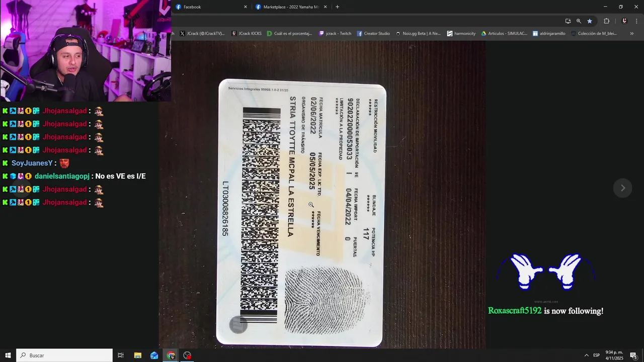Open the jcrack - Twitch bookmark
The image size is (644, 362).
coord(335,34)
